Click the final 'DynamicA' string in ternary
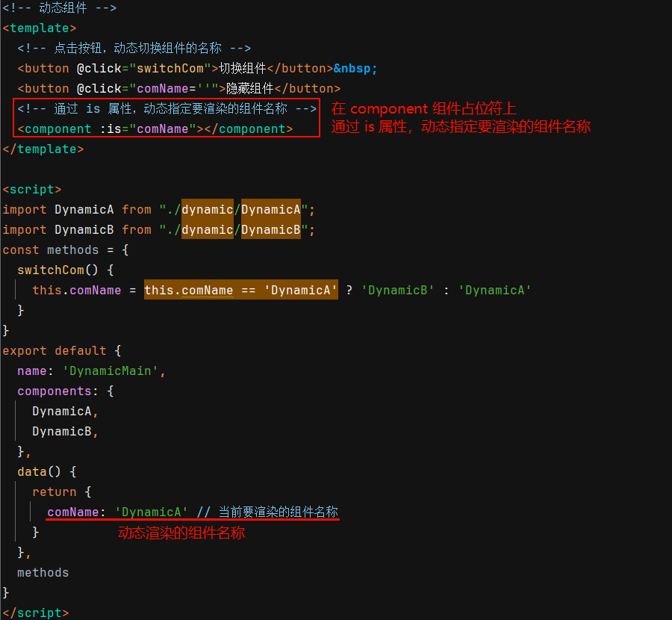 pos(495,291)
